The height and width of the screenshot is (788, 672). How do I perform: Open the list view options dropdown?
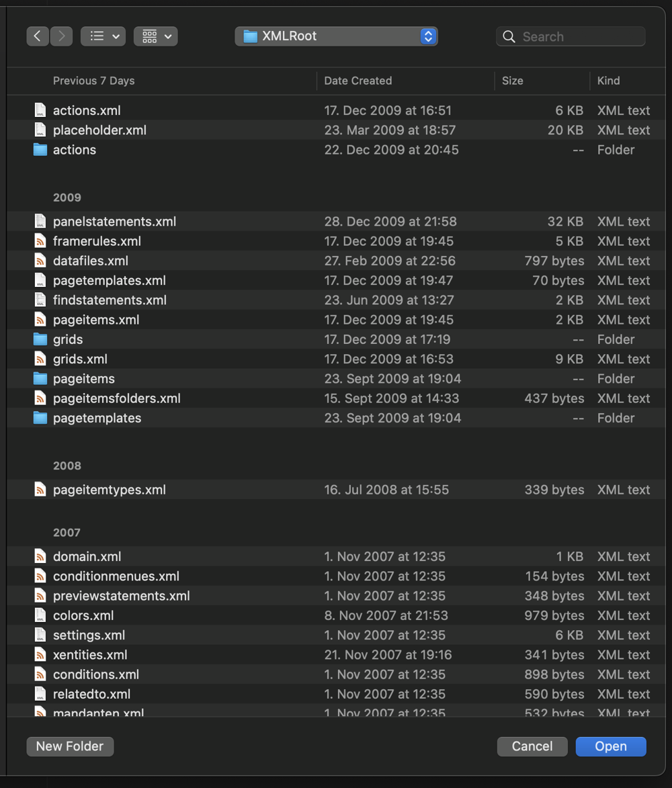103,36
